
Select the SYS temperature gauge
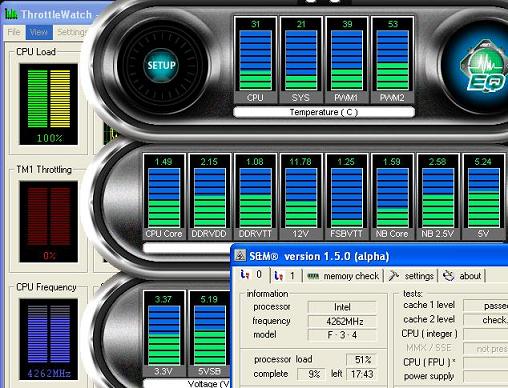pyautogui.click(x=301, y=59)
